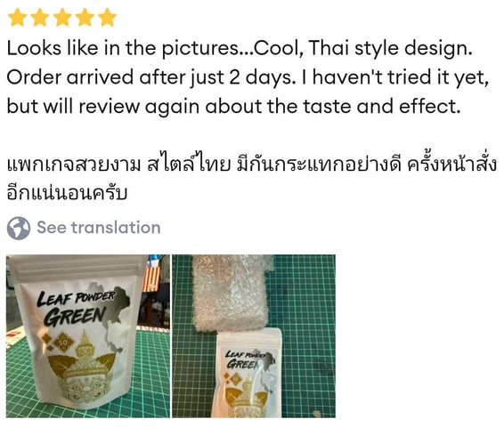Select the second rating star
The width and height of the screenshot is (504, 435).
coord(39,17)
